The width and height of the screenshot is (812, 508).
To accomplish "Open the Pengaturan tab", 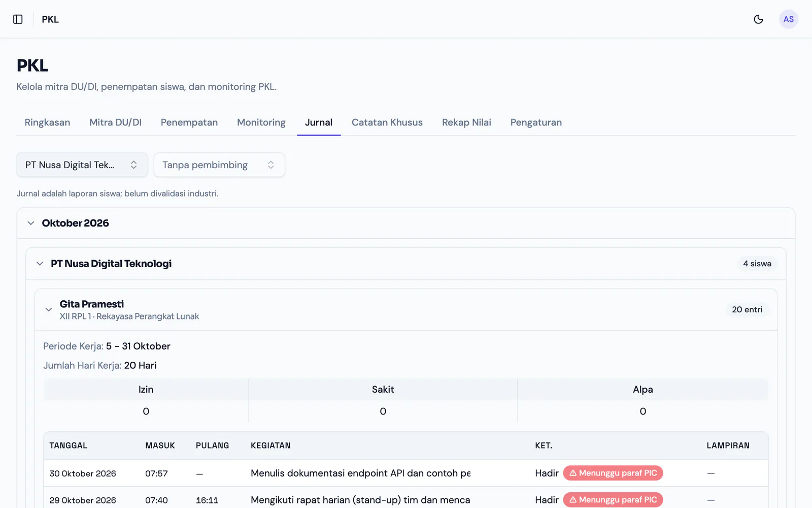I will [x=536, y=122].
